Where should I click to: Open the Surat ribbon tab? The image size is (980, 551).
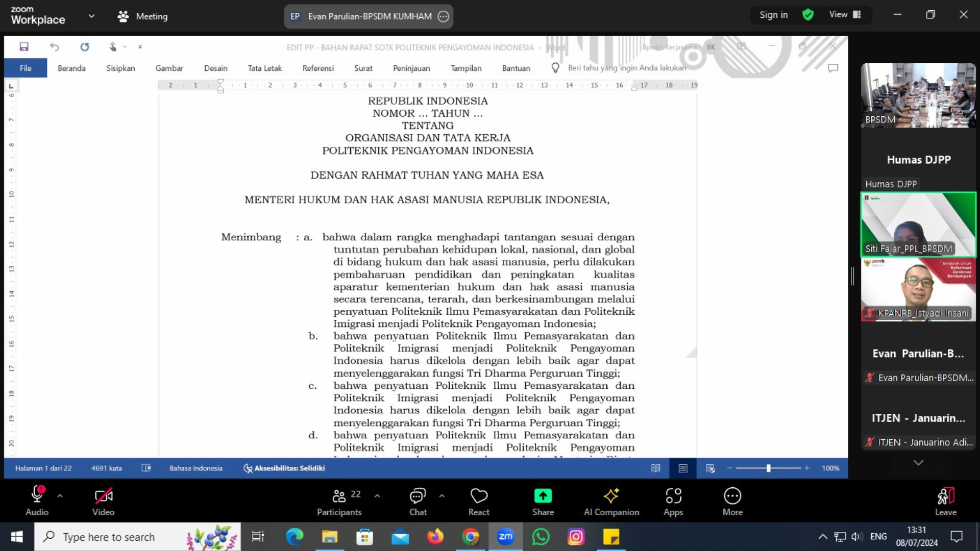(x=363, y=68)
